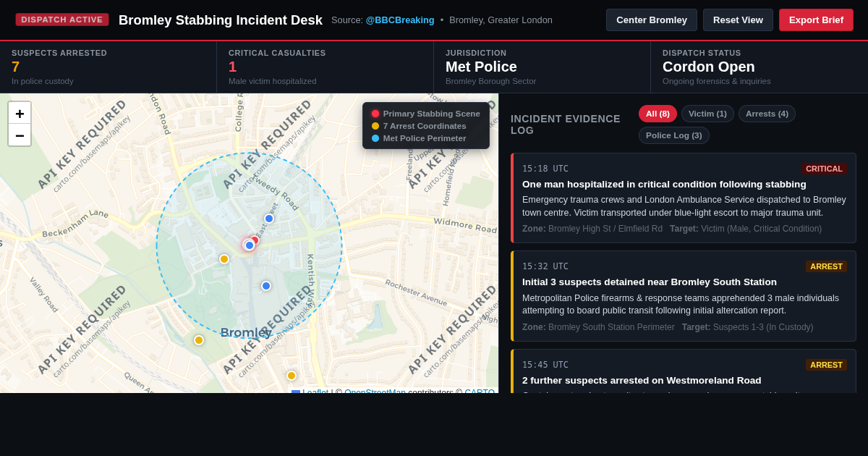The height and width of the screenshot is (456, 868).
Task: Click yellow dot in map legend
Action: [x=375, y=126]
